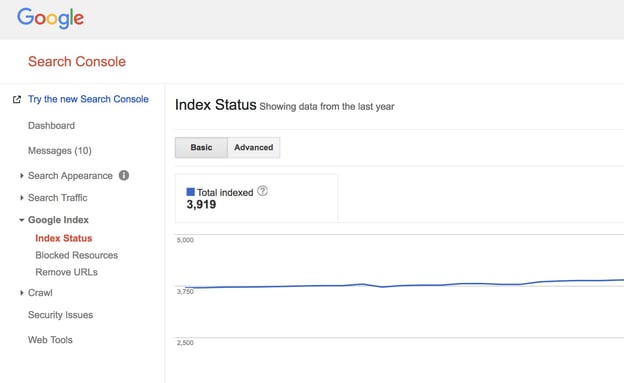This screenshot has width=624, height=383.
Task: Open Web Tools page
Action: click(50, 340)
